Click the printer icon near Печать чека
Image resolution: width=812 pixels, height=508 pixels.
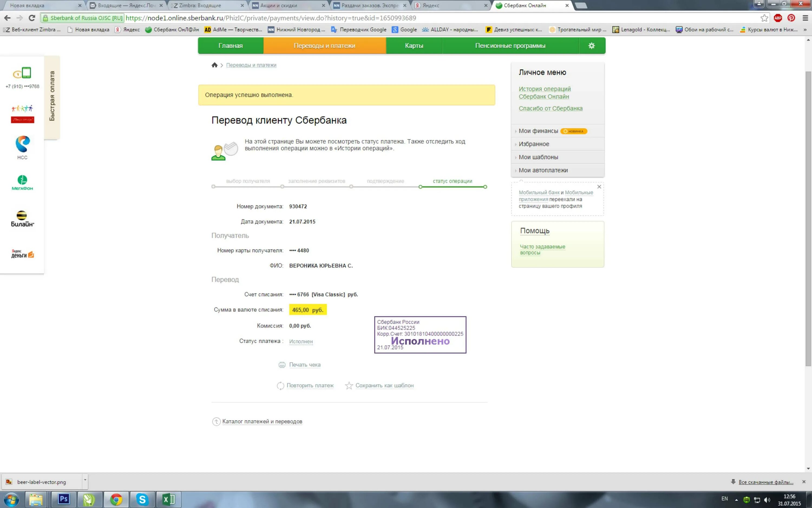[282, 365]
